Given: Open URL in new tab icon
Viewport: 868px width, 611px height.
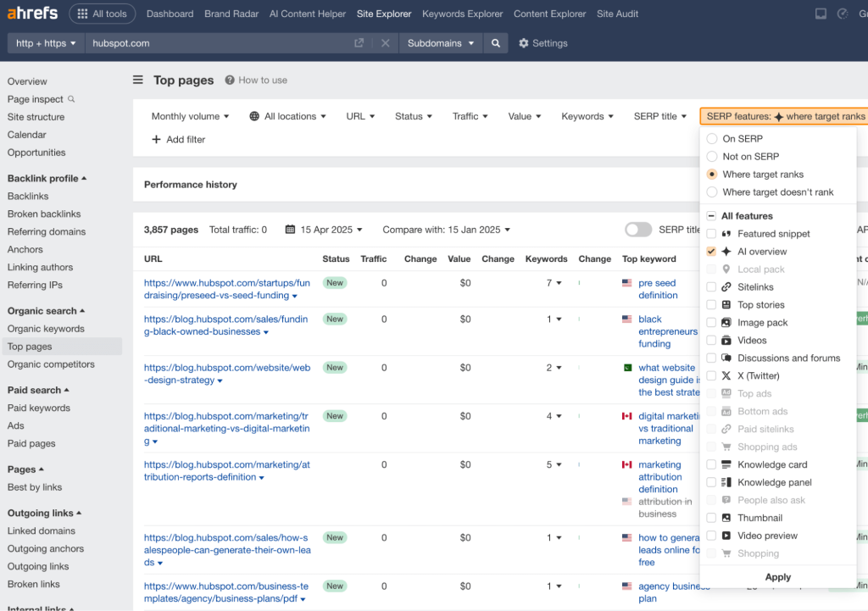Looking at the screenshot, I should [x=359, y=43].
